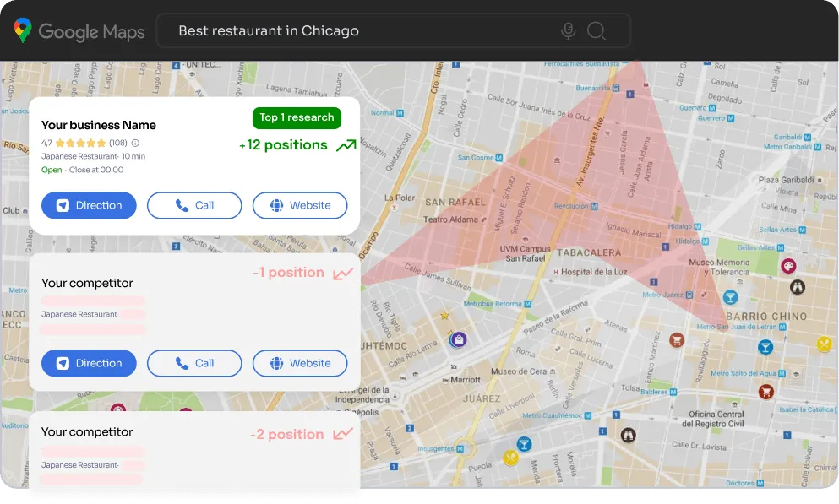Click Direction for Your business Name
839x504 pixels.
89,205
